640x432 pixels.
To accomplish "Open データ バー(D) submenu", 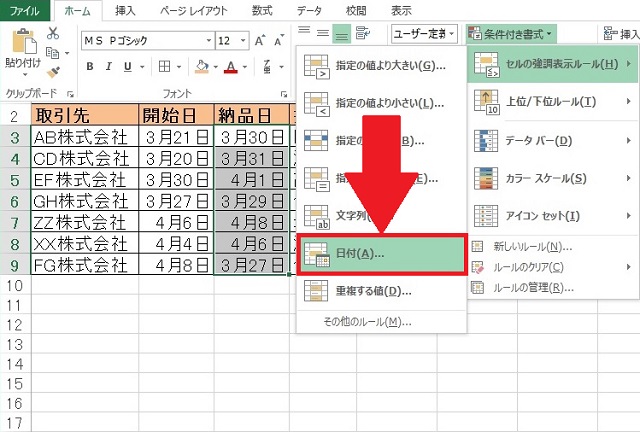I will [x=553, y=141].
